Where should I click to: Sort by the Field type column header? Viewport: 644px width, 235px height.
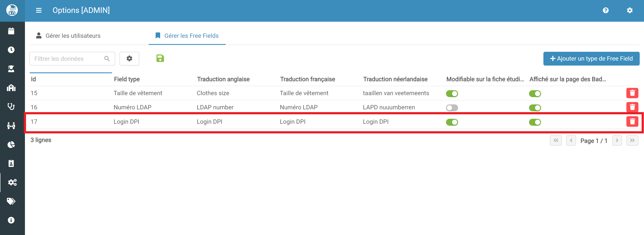click(x=127, y=79)
